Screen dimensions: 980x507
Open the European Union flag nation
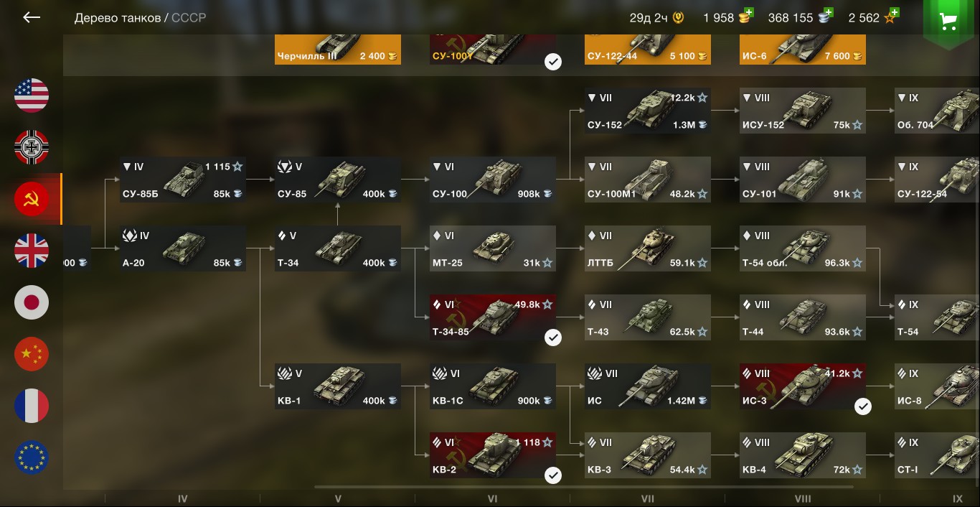pos(32,457)
